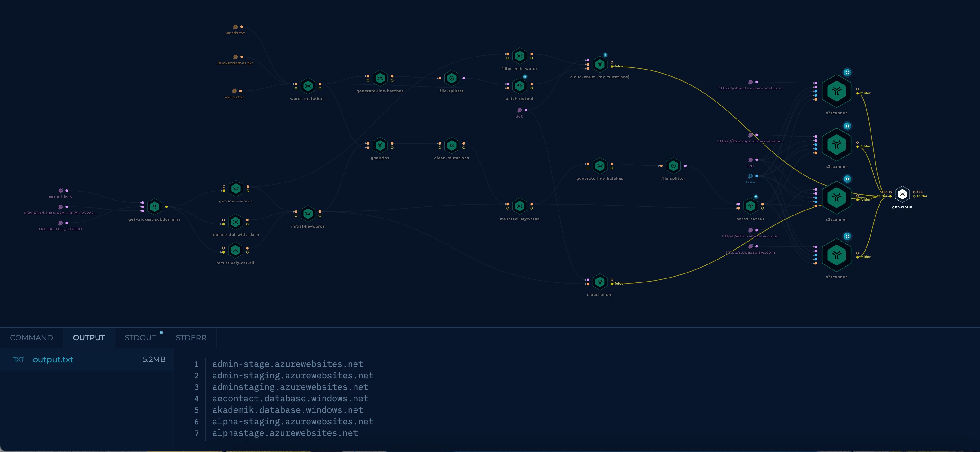Click line 'admin-staging.azurewebsites.net'
This screenshot has width=980, height=452.
tap(293, 375)
